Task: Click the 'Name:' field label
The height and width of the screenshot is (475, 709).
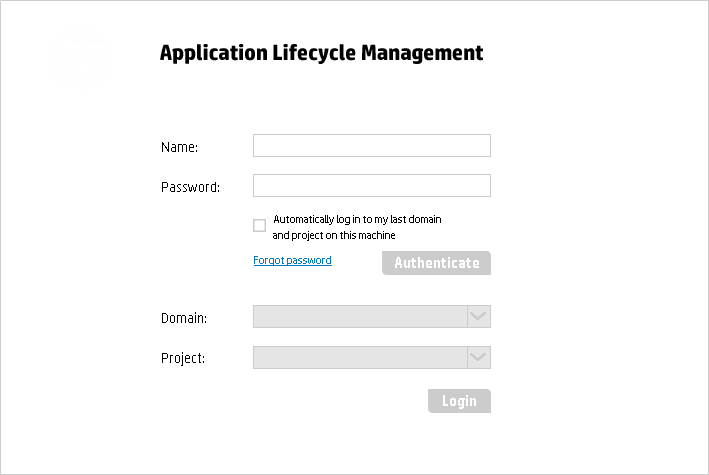Action: click(x=180, y=147)
